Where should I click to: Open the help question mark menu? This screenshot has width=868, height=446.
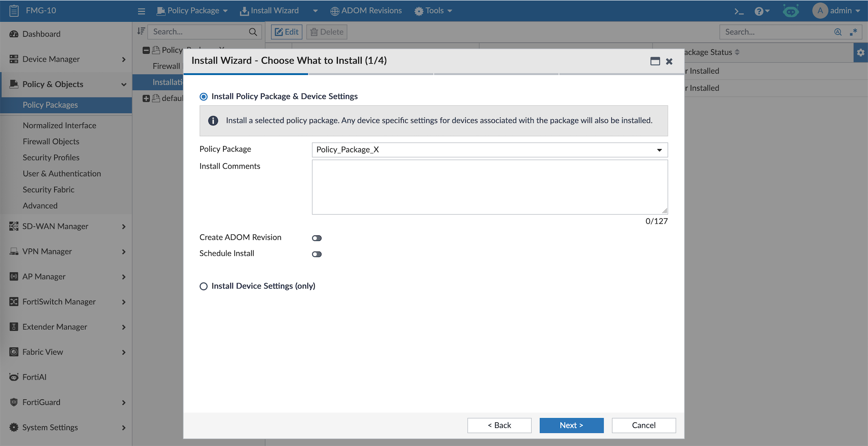[761, 11]
